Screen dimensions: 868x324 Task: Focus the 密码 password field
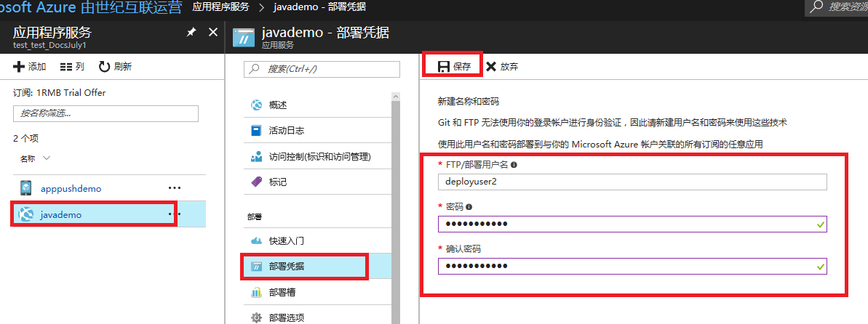click(632, 224)
